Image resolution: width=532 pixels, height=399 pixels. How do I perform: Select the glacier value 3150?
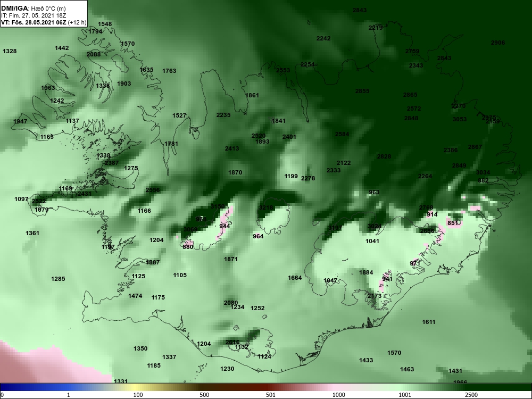(x=218, y=206)
